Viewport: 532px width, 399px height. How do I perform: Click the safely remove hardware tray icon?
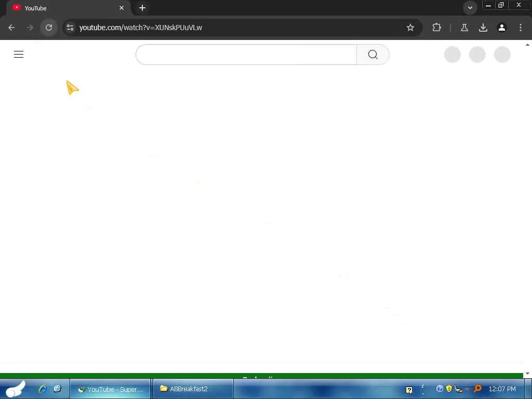click(x=458, y=389)
